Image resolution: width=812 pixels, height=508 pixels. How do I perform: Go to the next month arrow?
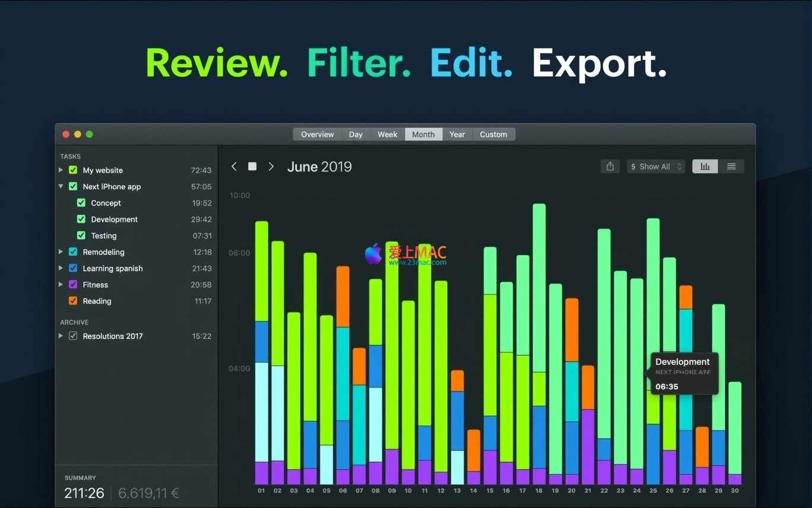(x=271, y=167)
